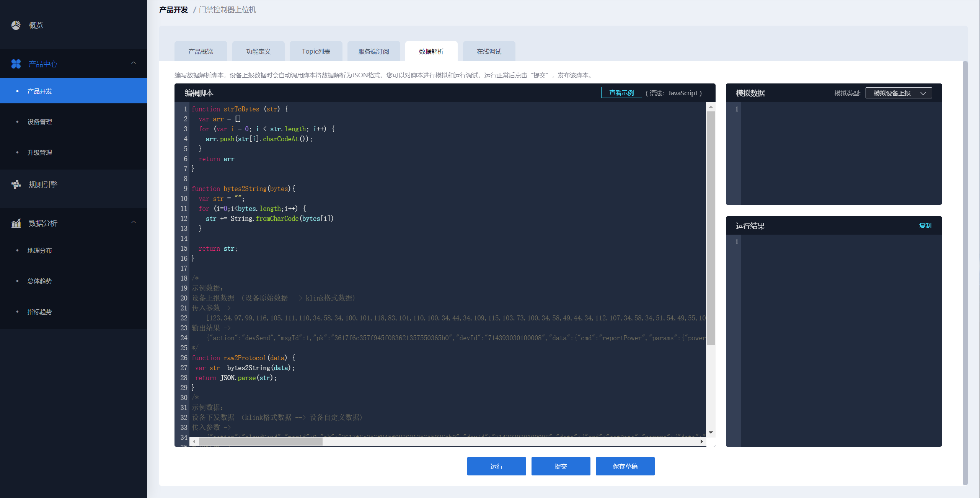Click the 数据分析 bar chart icon

(x=16, y=223)
